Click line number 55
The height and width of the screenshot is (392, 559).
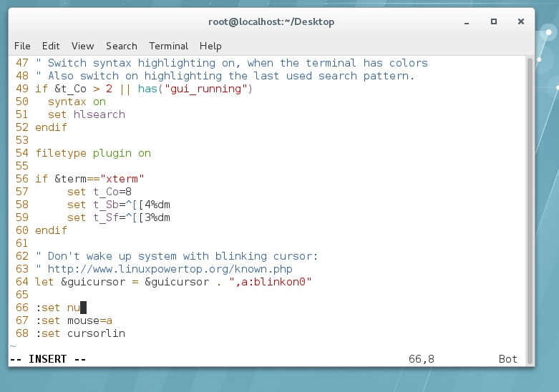coord(21,166)
